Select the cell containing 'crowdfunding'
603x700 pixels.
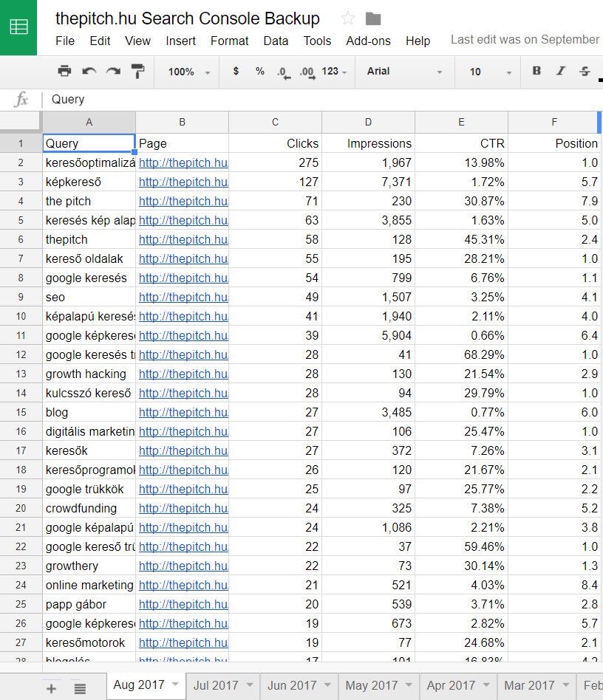tap(89, 508)
